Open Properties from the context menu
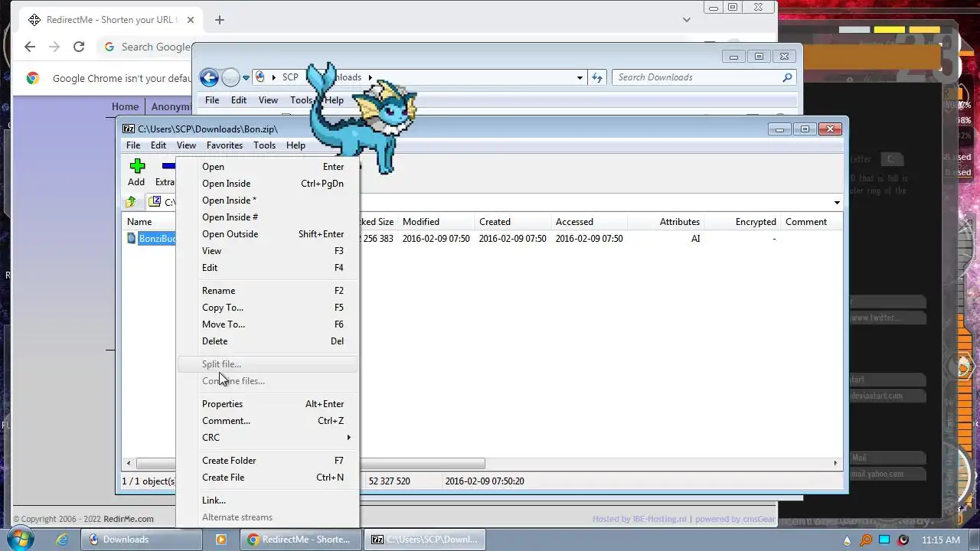The height and width of the screenshot is (551, 980). point(268,404)
